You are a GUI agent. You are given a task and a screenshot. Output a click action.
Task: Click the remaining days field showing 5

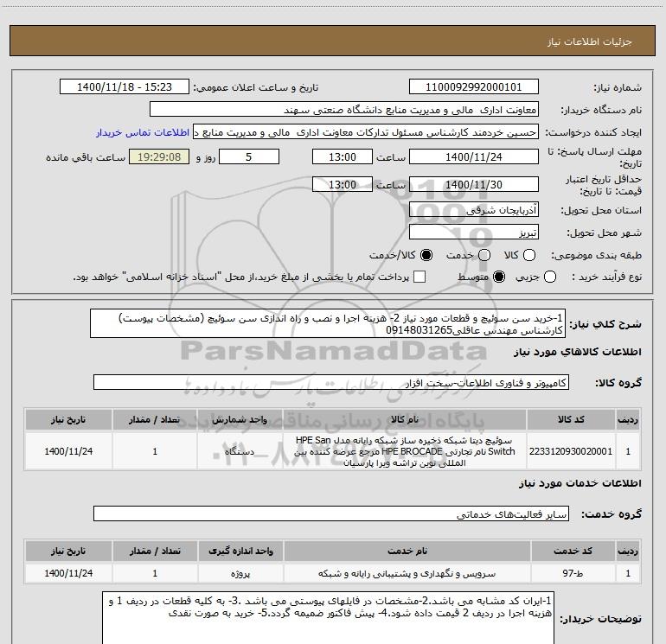click(249, 156)
